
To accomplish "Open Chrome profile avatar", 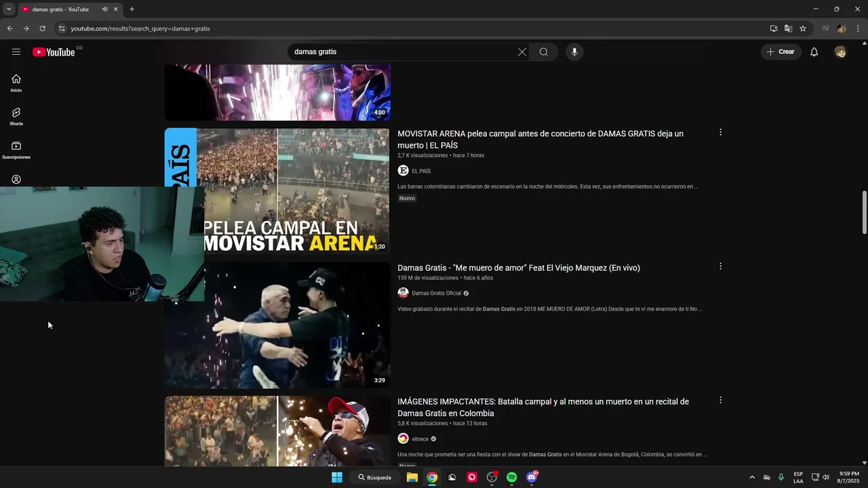I will tap(842, 28).
